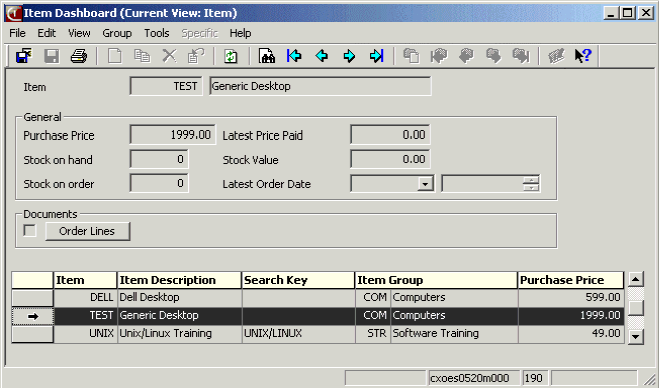Click the Software Training item group cell
The width and height of the screenshot is (659, 388).
tap(454, 333)
